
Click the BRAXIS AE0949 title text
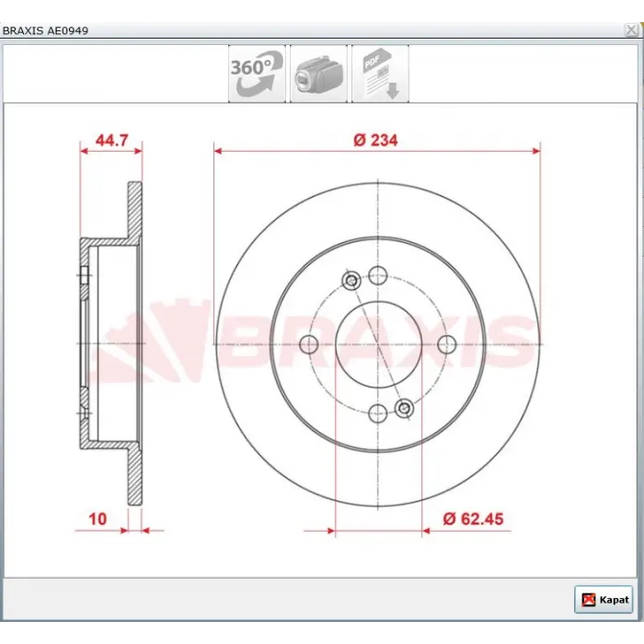coord(45,30)
